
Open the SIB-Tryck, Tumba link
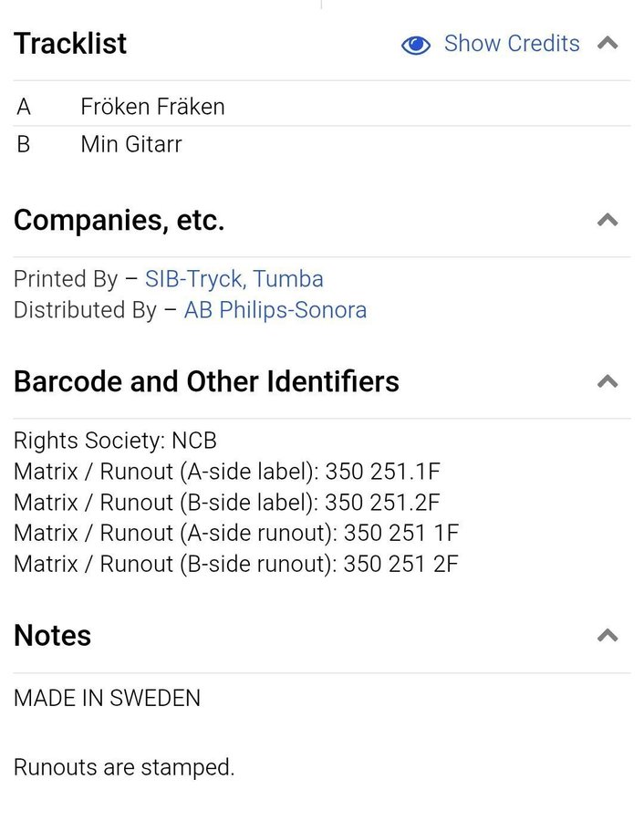pos(234,279)
